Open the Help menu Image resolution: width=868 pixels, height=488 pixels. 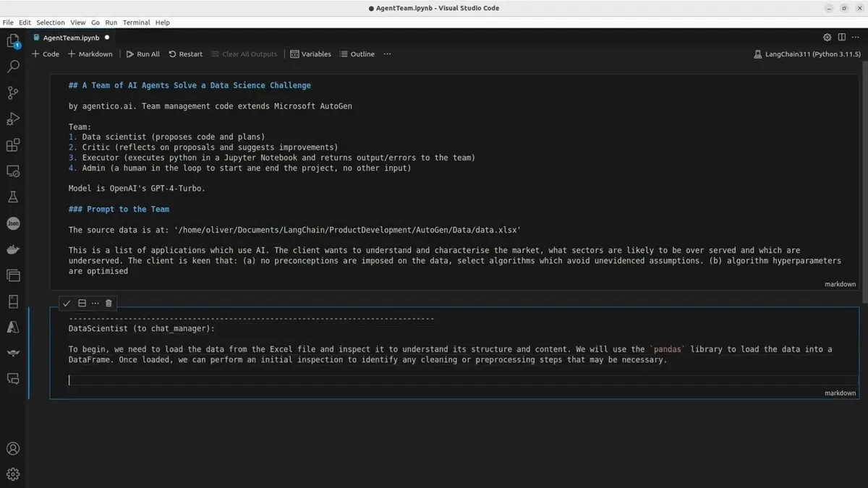tap(163, 22)
